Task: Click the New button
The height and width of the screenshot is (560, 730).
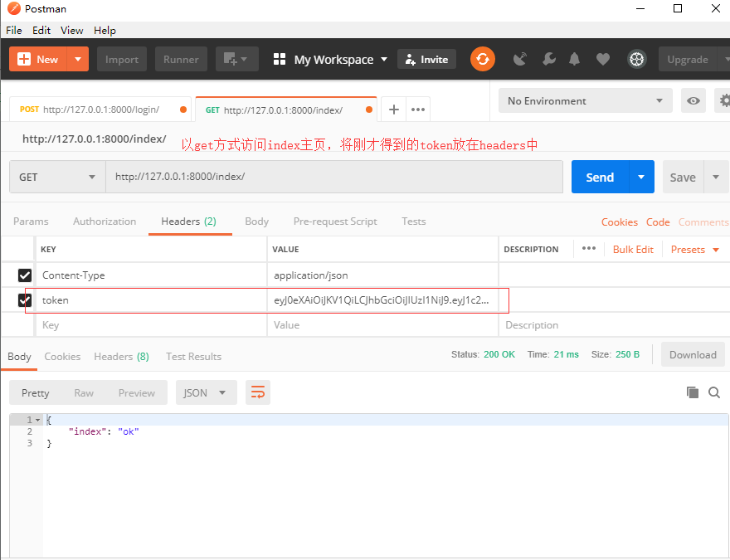Action: coord(38,59)
